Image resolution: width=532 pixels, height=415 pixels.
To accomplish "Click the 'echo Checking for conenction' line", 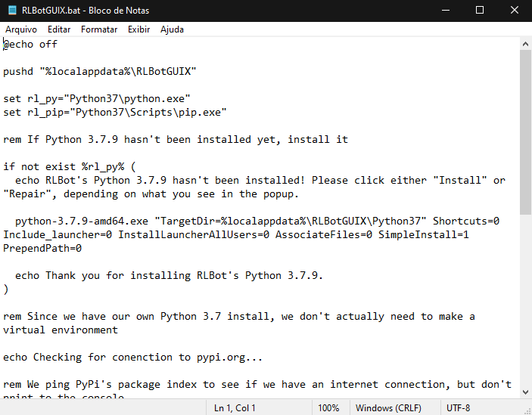I will click(133, 357).
